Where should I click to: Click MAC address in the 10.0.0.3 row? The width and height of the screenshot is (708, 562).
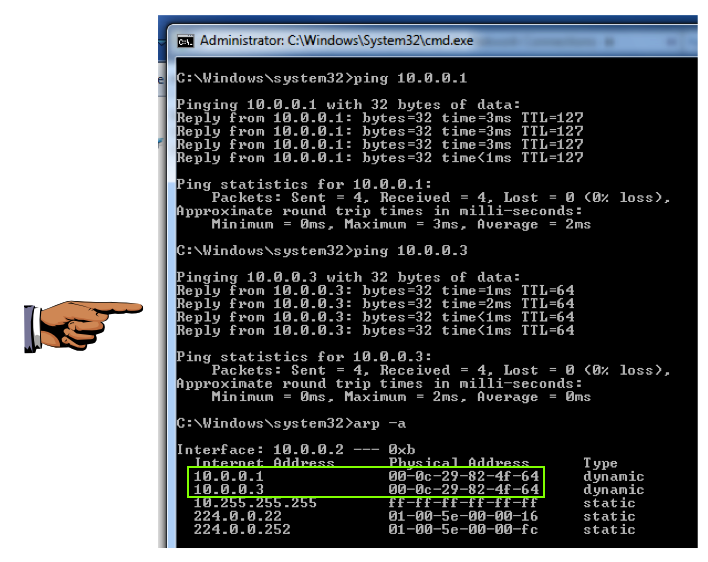point(464,489)
